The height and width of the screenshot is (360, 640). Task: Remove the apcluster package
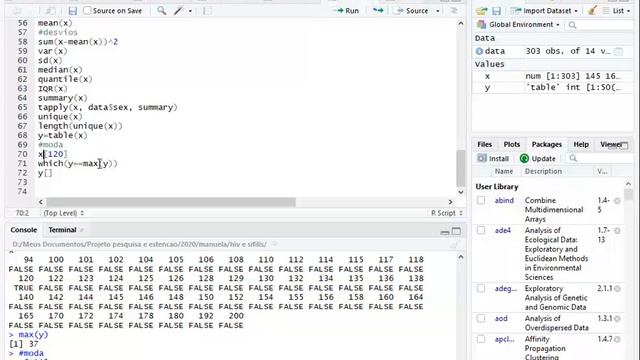(617, 339)
